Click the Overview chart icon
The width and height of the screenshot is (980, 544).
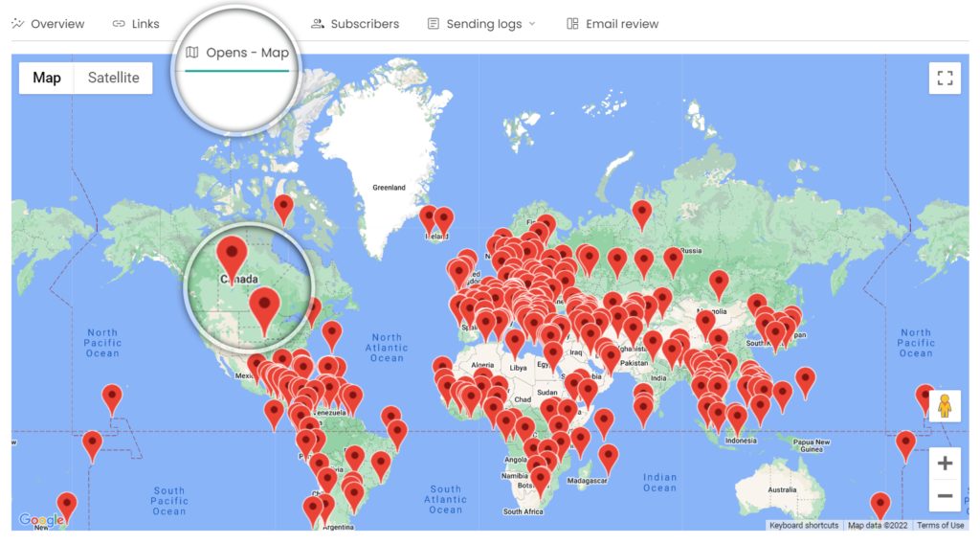pyautogui.click(x=18, y=24)
